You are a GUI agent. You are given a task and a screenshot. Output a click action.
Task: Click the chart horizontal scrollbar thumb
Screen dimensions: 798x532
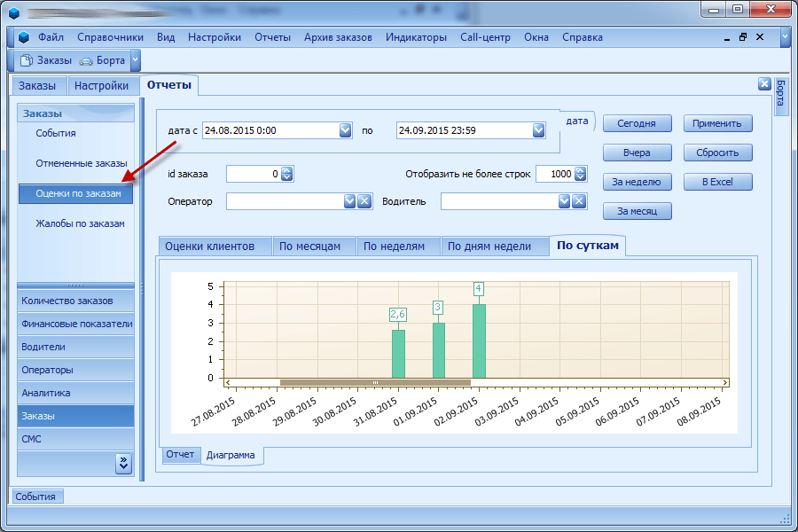pyautogui.click(x=375, y=382)
